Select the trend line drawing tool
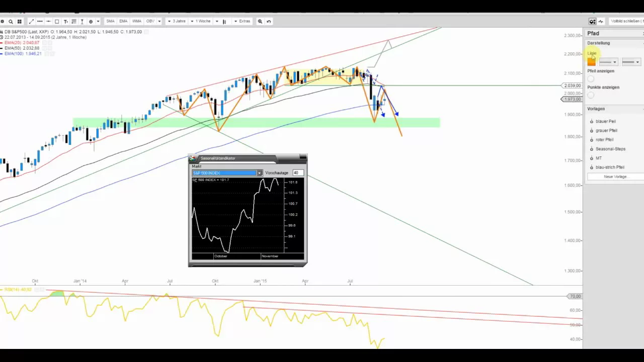Viewport: 644px width, 362px height. point(31,22)
